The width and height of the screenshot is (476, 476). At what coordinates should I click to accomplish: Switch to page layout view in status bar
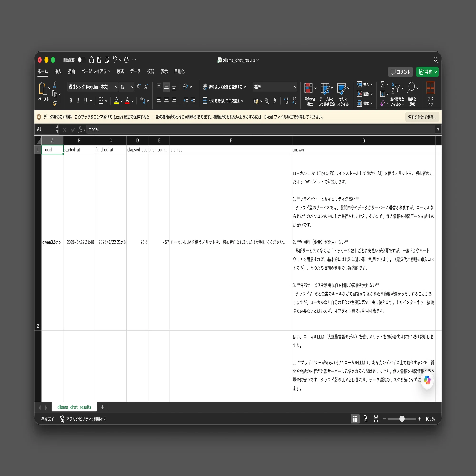click(366, 419)
